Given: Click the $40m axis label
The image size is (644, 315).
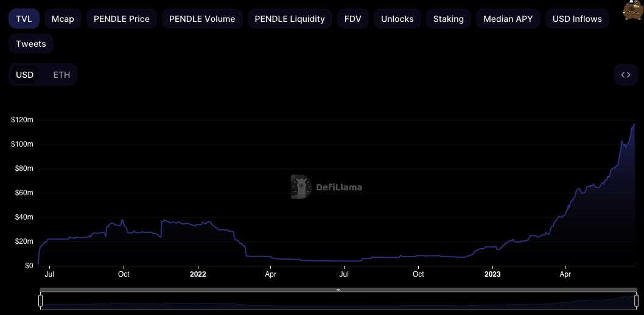Looking at the screenshot, I should pos(24,217).
